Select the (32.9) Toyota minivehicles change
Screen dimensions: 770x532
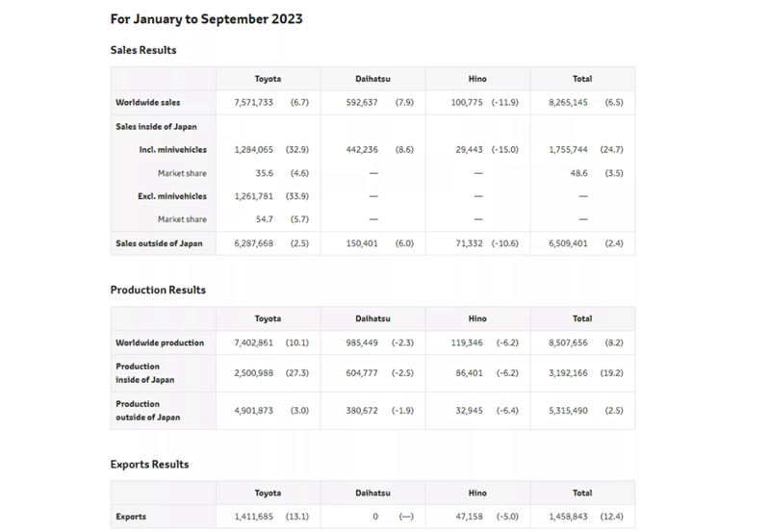297,150
